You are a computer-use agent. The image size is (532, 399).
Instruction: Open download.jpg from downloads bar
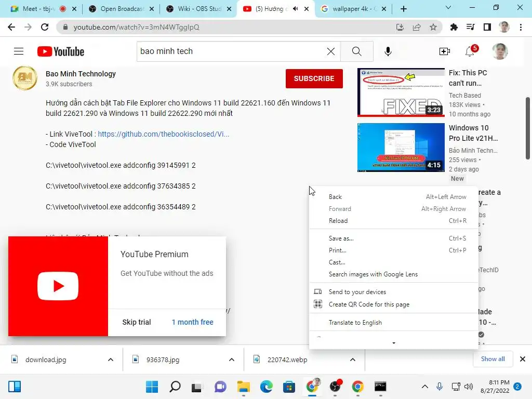[46, 360]
